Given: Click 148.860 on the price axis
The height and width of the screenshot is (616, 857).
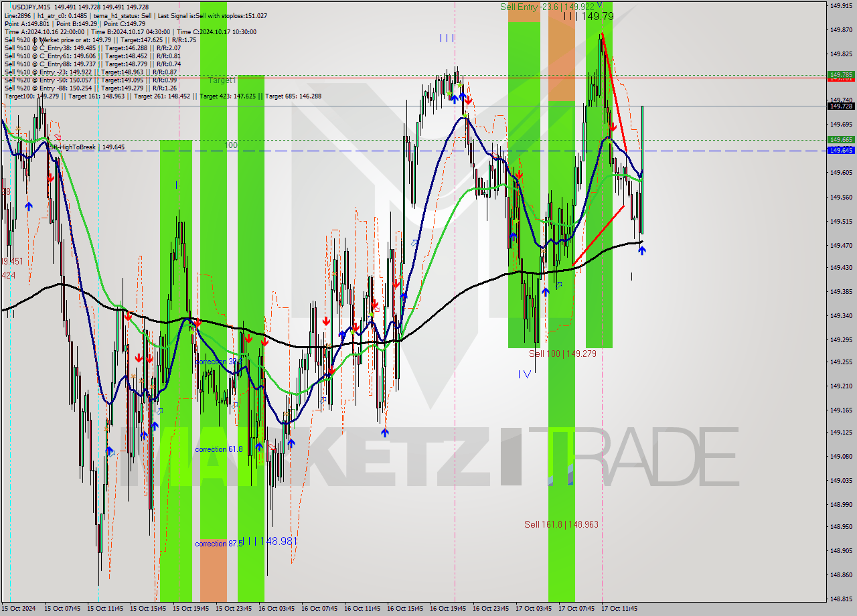Looking at the screenshot, I should pyautogui.click(x=841, y=574).
